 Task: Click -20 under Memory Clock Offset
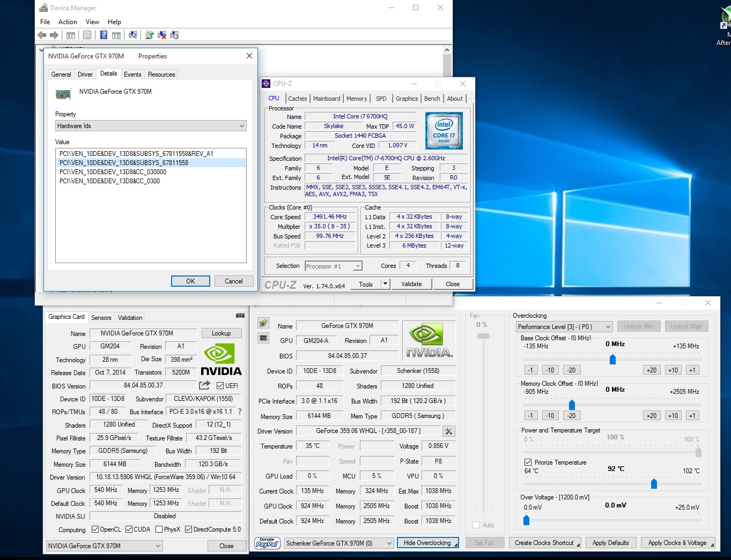571,416
